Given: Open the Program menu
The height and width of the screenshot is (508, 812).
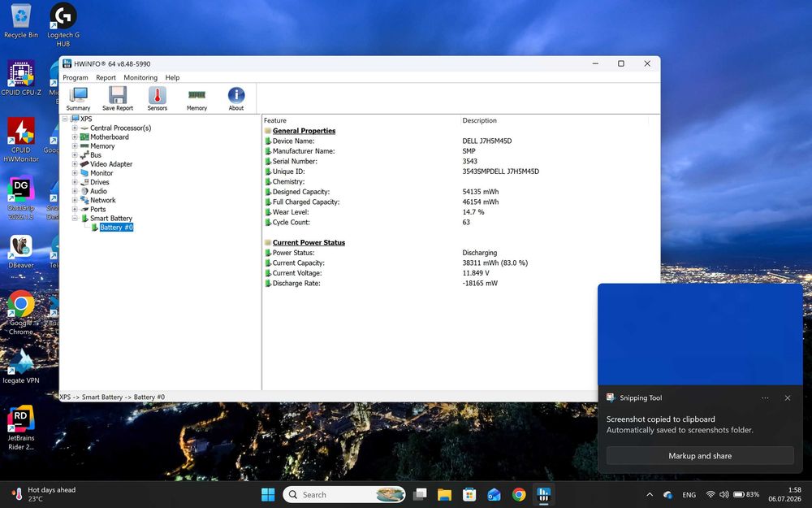Looking at the screenshot, I should [75, 77].
